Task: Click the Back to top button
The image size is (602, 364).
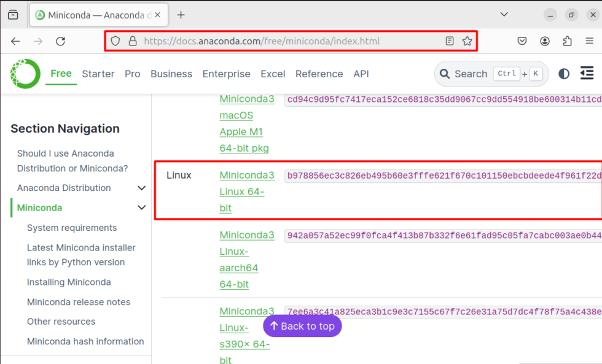Action: pos(302,326)
